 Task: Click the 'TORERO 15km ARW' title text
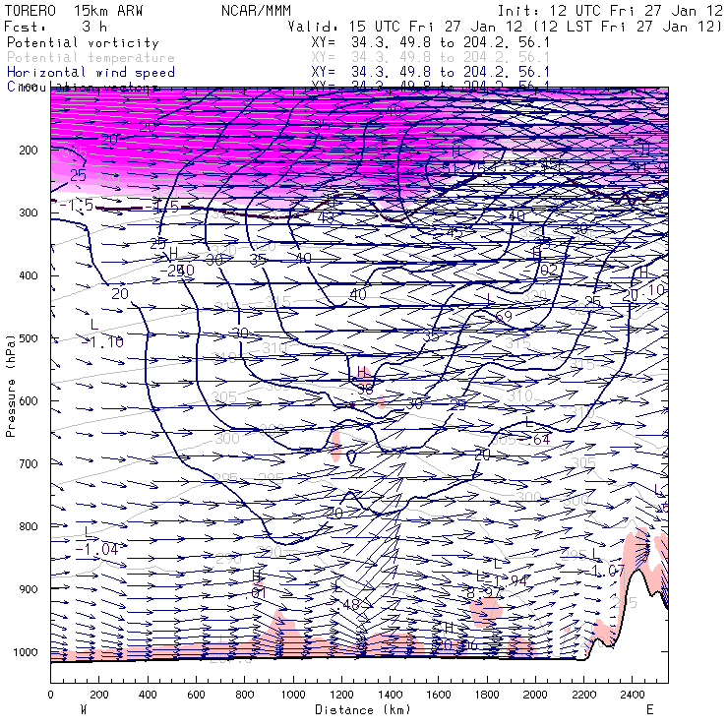pos(74,11)
